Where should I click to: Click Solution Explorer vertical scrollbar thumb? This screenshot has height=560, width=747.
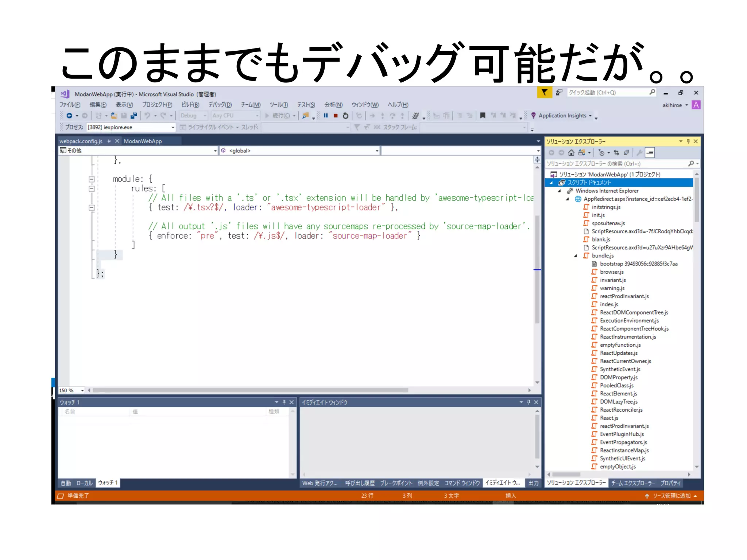pyautogui.click(x=697, y=200)
